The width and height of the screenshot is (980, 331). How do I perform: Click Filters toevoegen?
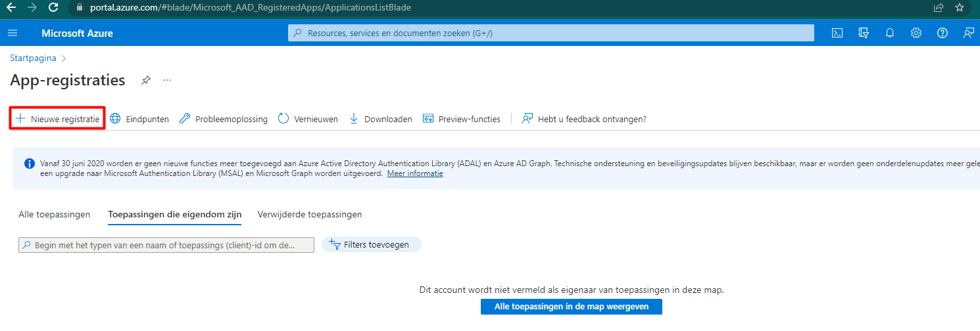coord(371,244)
